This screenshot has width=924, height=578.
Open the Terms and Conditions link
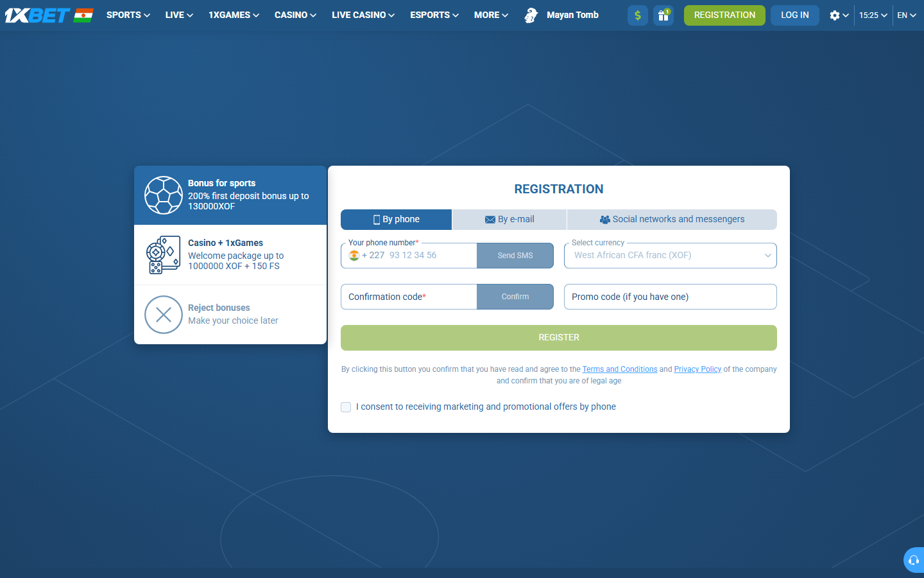coord(620,369)
